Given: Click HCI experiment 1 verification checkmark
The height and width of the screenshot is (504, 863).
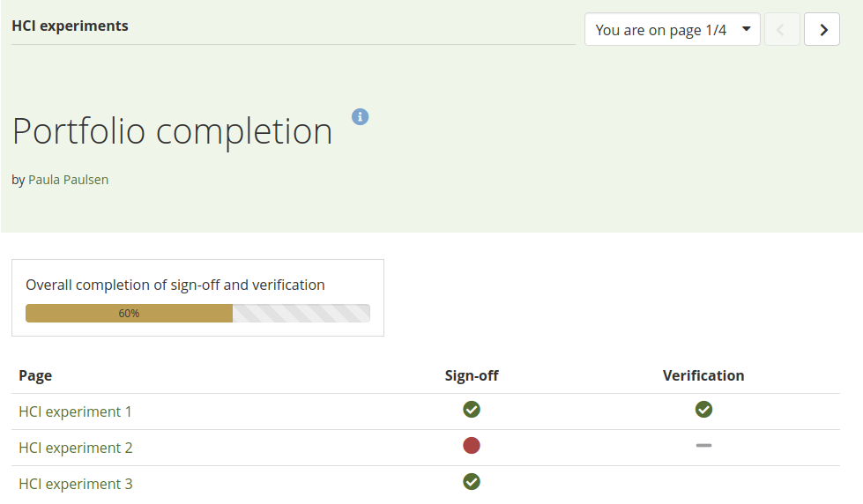Looking at the screenshot, I should 703,409.
